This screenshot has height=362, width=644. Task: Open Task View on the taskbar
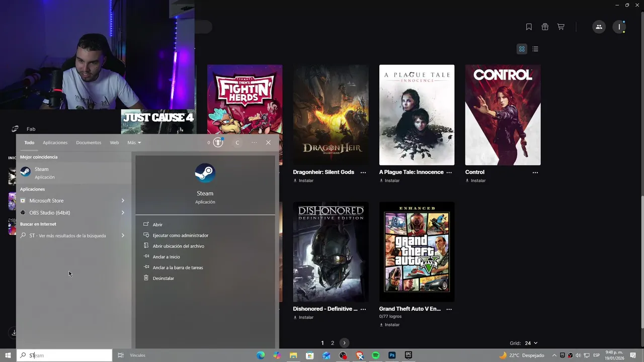(x=121, y=355)
